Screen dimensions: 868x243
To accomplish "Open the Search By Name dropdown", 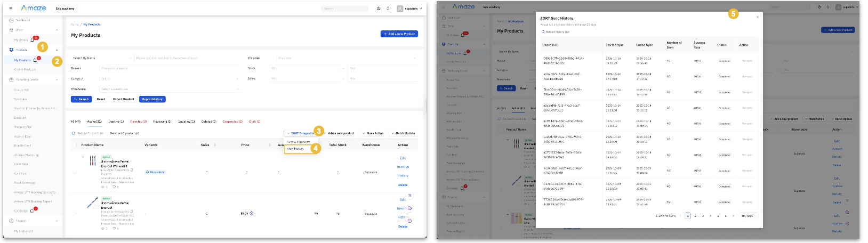I will tap(102, 58).
